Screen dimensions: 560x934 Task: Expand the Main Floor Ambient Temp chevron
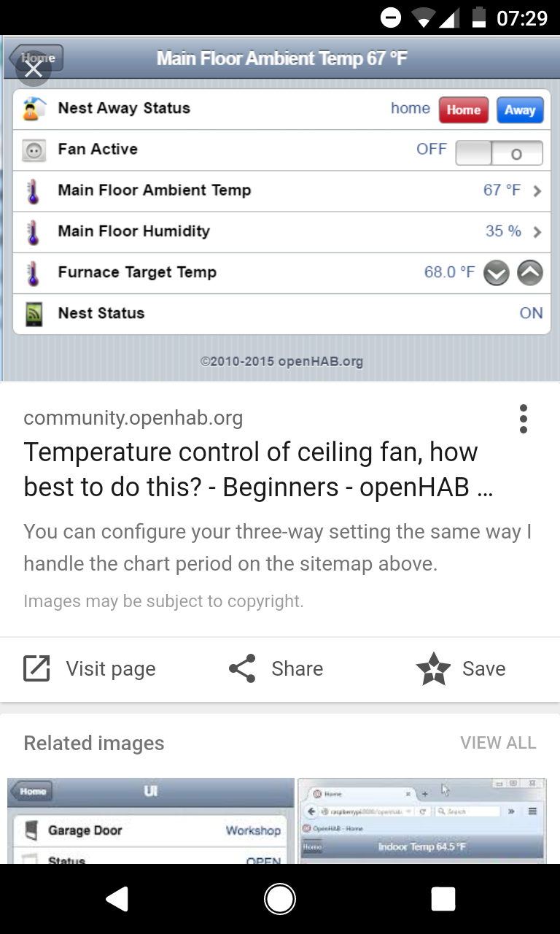click(x=537, y=191)
